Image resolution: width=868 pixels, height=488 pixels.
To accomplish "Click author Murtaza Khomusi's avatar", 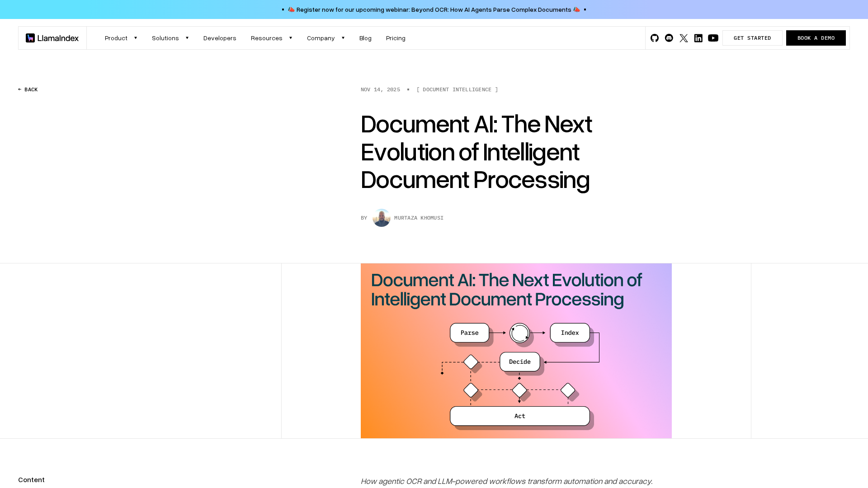I will click(381, 218).
